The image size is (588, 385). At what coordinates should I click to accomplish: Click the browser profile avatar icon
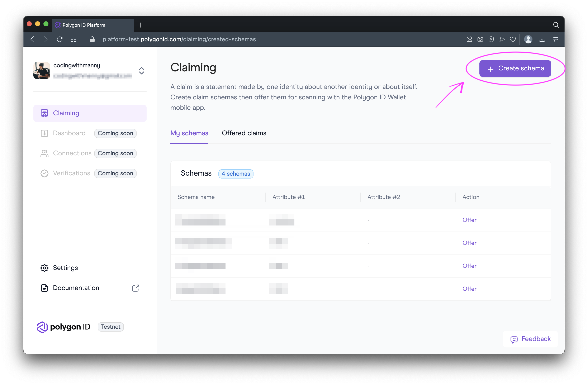(x=528, y=39)
